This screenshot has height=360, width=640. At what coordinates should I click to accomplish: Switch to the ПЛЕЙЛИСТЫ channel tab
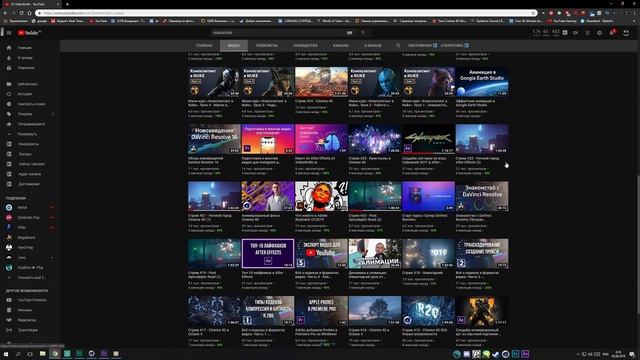pos(267,46)
